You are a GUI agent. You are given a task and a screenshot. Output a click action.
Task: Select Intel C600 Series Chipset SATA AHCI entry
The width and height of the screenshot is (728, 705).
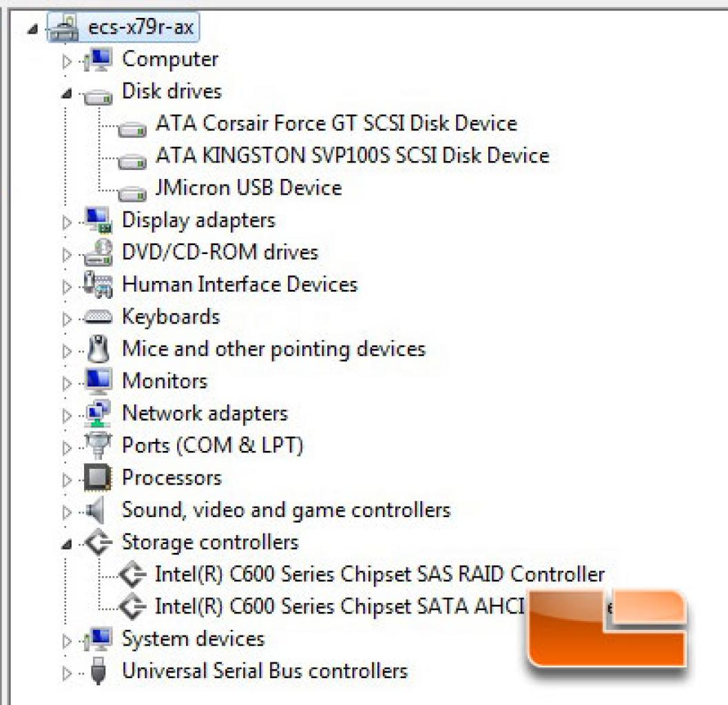pyautogui.click(x=340, y=606)
